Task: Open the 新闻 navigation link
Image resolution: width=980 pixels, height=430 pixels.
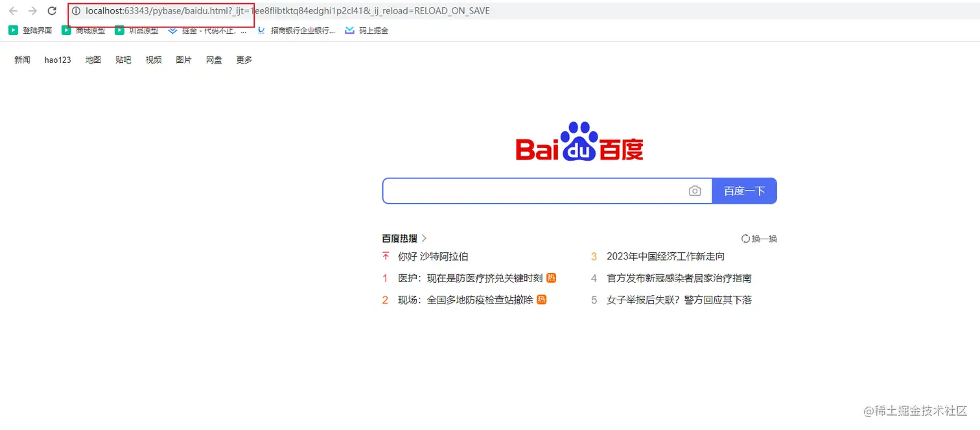Action: [x=22, y=60]
